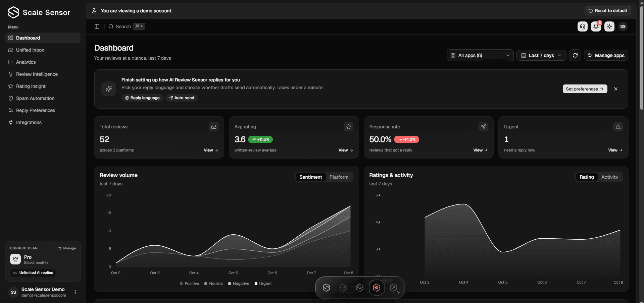The height and width of the screenshot is (303, 644).
Task: Toggle Urgent series in chart legend
Action: coord(263,284)
